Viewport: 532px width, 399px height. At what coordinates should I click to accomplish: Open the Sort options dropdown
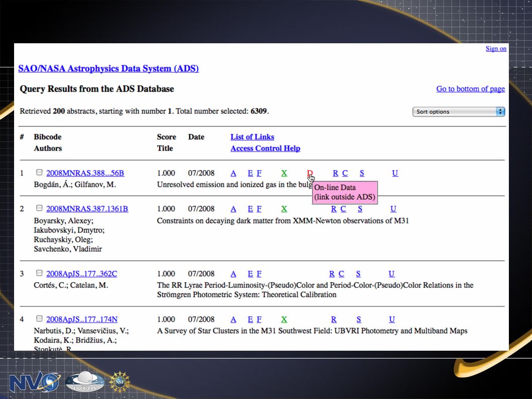point(459,112)
